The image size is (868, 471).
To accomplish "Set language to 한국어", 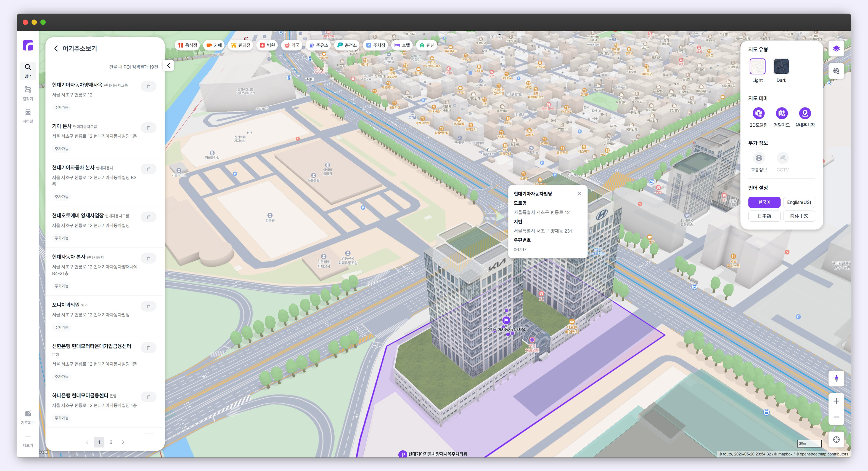I will coord(764,202).
